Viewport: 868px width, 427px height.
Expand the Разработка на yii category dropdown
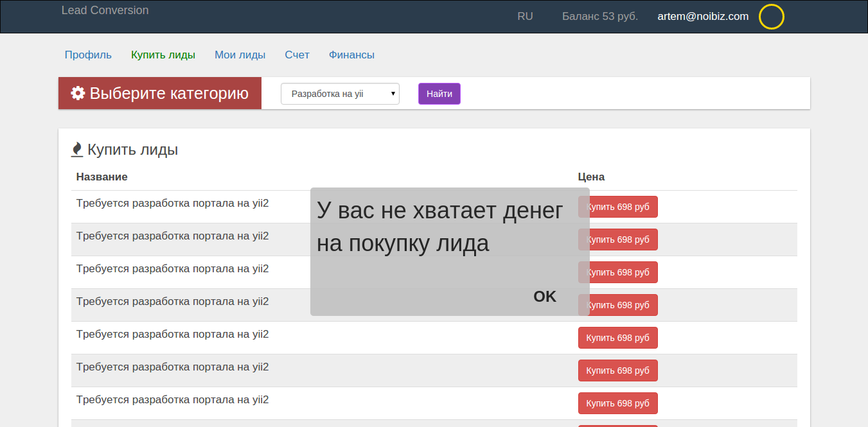pos(340,94)
